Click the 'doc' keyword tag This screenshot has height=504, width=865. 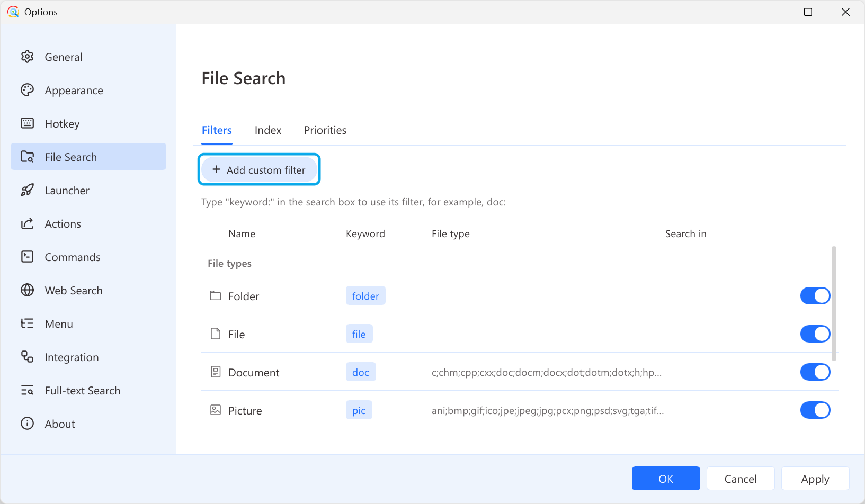361,372
